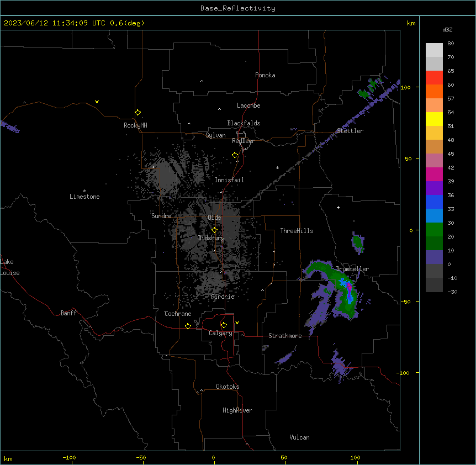Click the Okotoks city label

pyautogui.click(x=228, y=387)
